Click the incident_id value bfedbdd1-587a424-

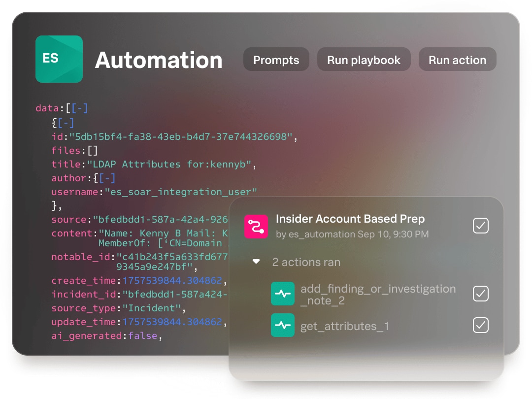click(x=175, y=294)
